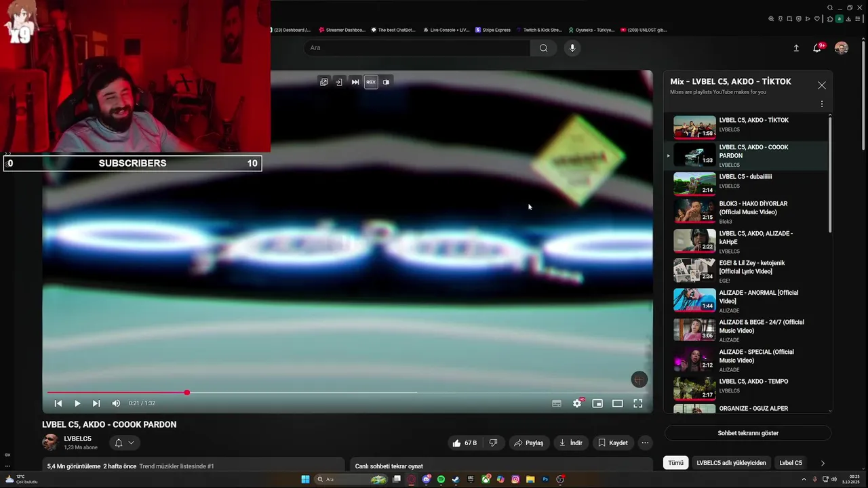Image resolution: width=868 pixels, height=488 pixels.
Task: Open Windows Start menu
Action: point(305,479)
